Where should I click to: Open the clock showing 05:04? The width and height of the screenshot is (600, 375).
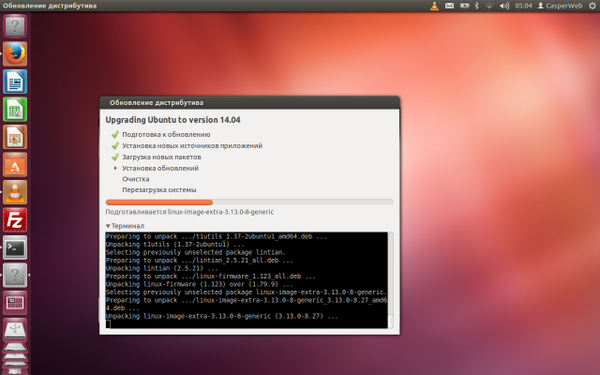523,6
